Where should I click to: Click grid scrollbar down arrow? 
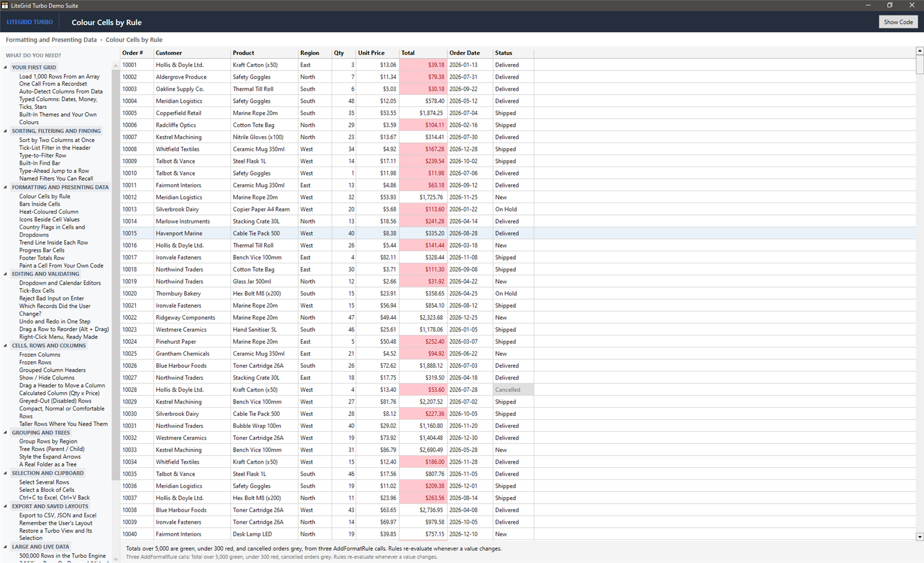(919, 536)
